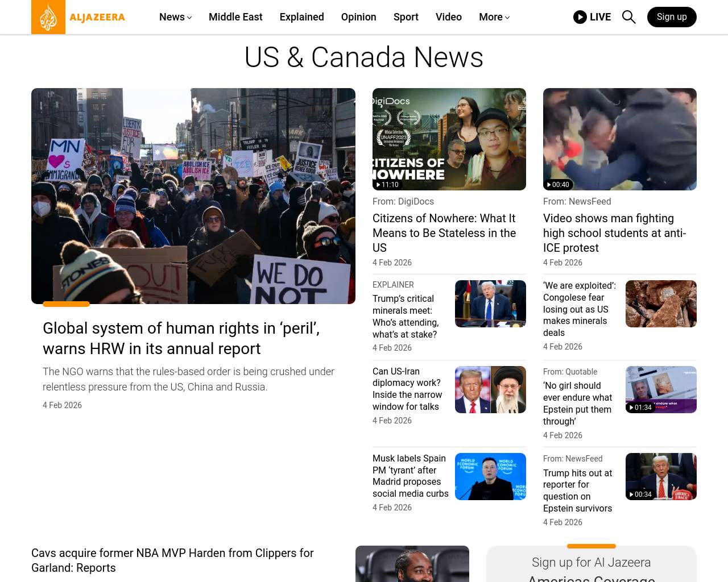Screen dimensions: 728x582
Task: Open Congolese 'We are exploited' minerals article
Action: click(x=580, y=309)
